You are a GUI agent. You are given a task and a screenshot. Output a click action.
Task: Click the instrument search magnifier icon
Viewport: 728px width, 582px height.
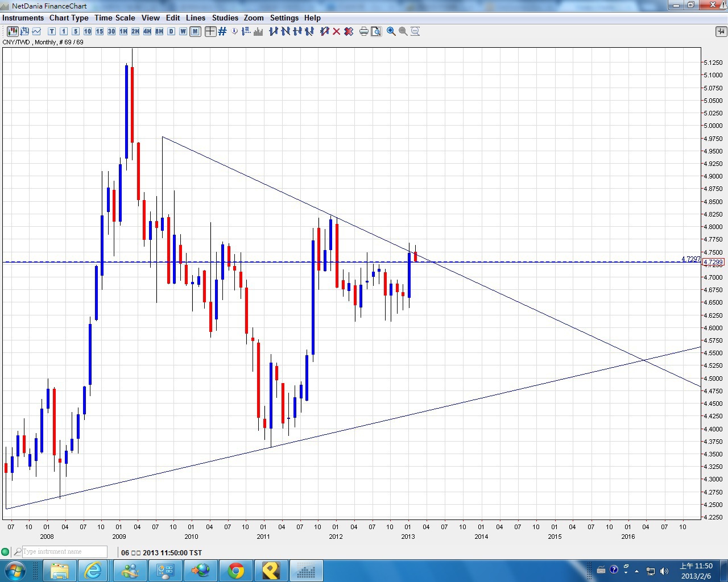click(18, 551)
